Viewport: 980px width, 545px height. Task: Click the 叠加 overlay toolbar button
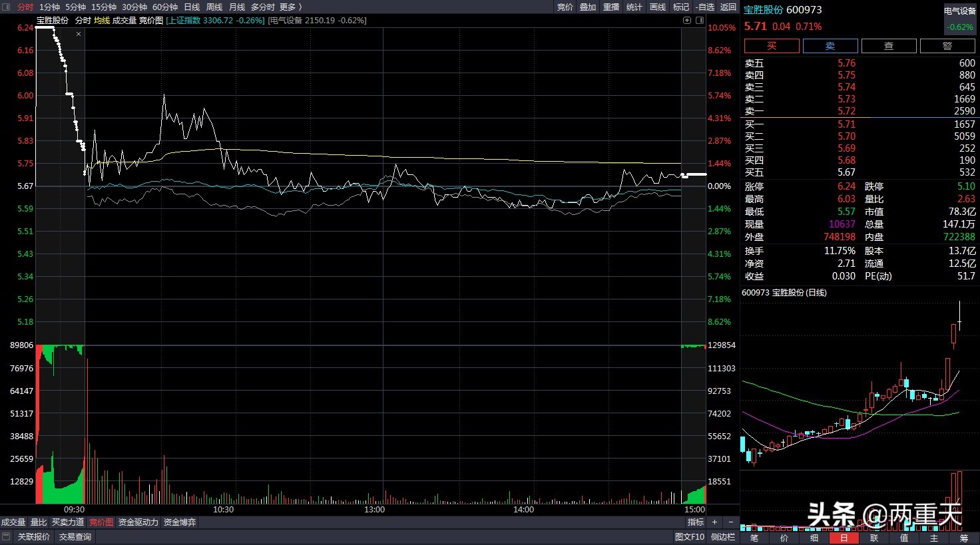tap(588, 7)
